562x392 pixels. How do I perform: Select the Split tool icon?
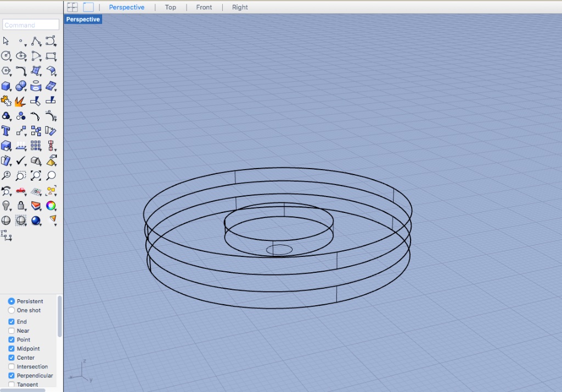(x=50, y=100)
